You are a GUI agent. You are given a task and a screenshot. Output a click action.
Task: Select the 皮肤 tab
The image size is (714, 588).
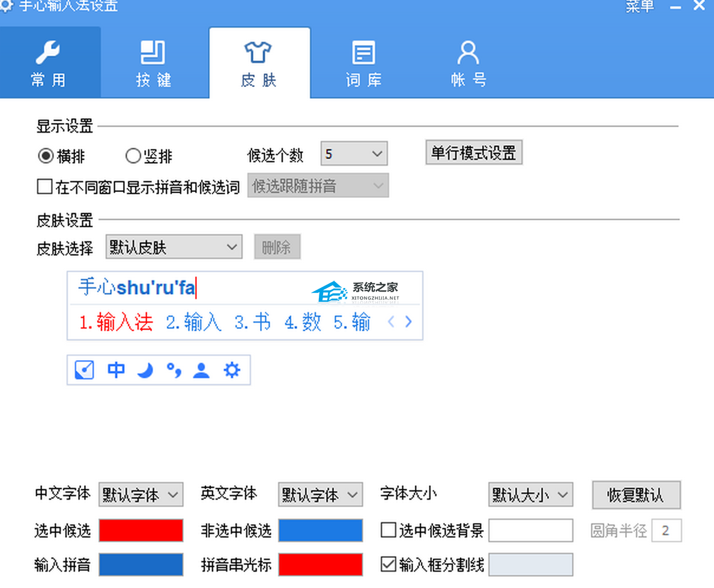pyautogui.click(x=259, y=62)
